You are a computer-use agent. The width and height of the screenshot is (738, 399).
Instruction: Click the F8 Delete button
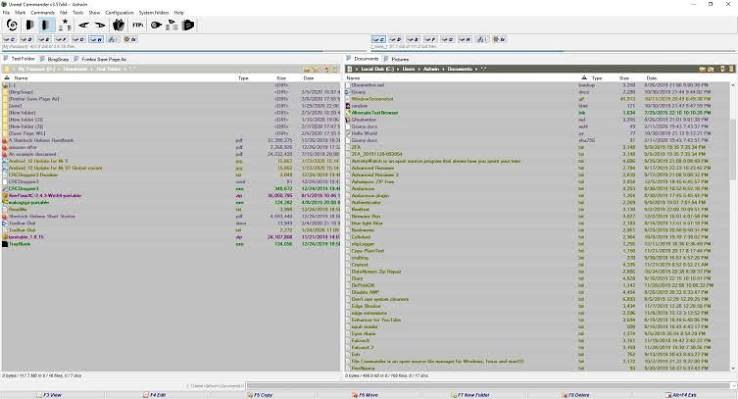coord(578,395)
